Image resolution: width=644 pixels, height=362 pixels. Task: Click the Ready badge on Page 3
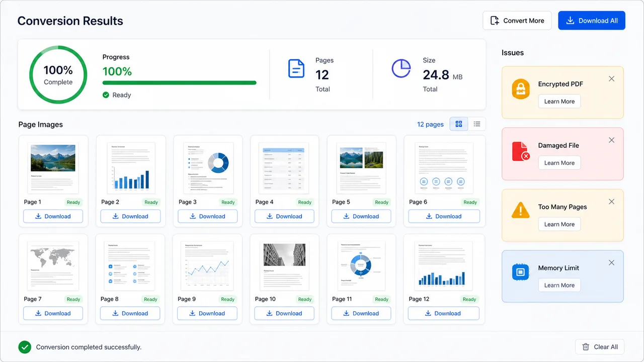[228, 202]
